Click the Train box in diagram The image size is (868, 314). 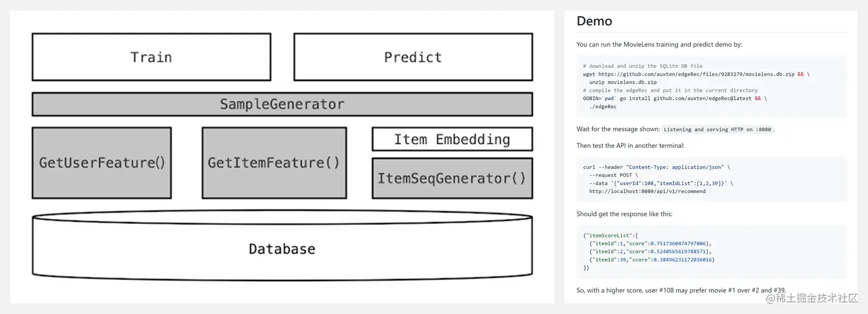point(151,57)
